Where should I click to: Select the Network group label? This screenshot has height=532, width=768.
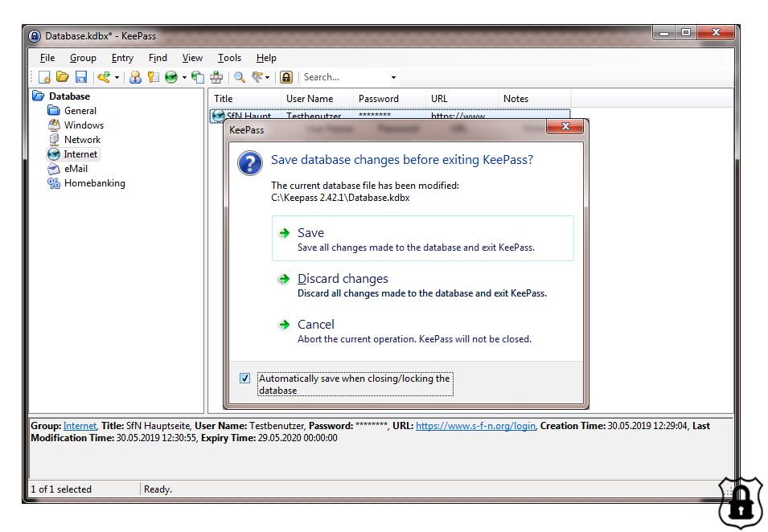pos(82,140)
